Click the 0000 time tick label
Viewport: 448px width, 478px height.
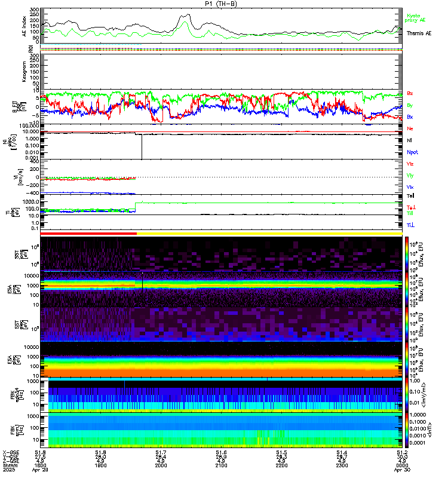tap(402, 466)
